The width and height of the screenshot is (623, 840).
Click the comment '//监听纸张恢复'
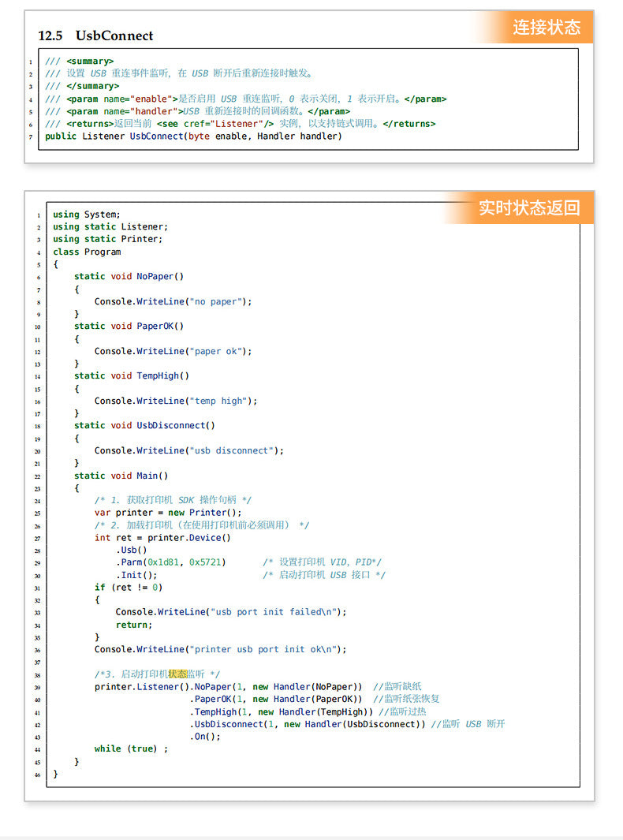(407, 699)
